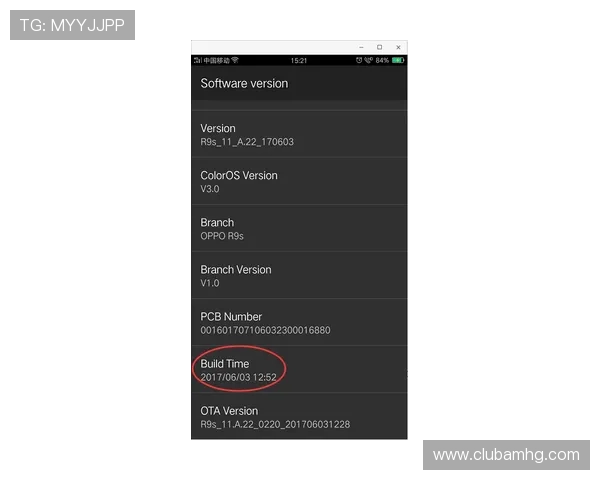Click the Software version header title
Viewport: 600px width, 480px height.
coord(244,83)
